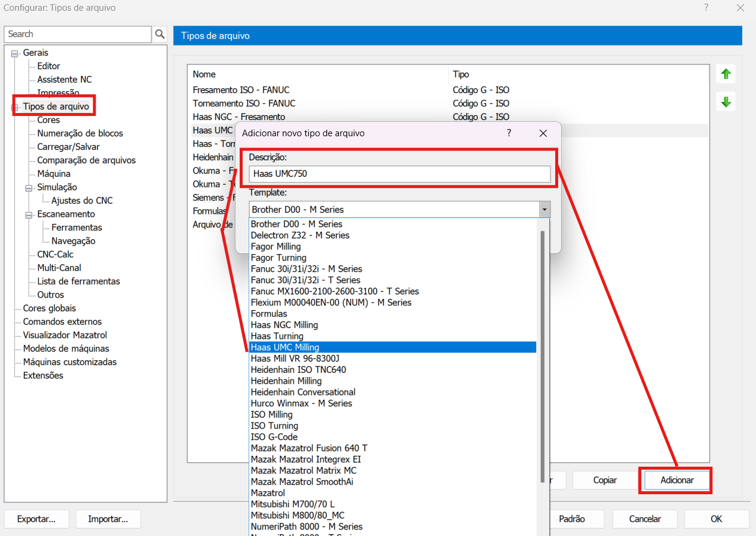The image size is (756, 536).
Task: Open Cores settings in the tree
Action: [x=48, y=120]
